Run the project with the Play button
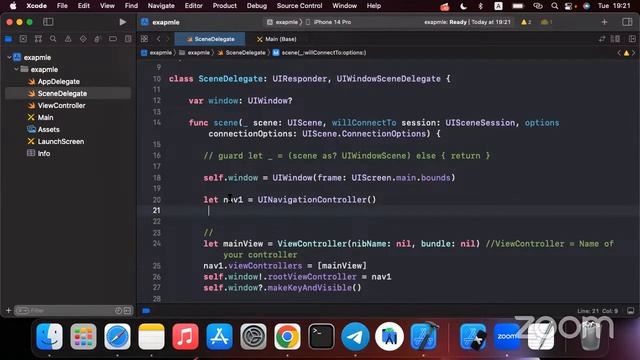Viewport: 640px width, 360px height. coord(122,22)
